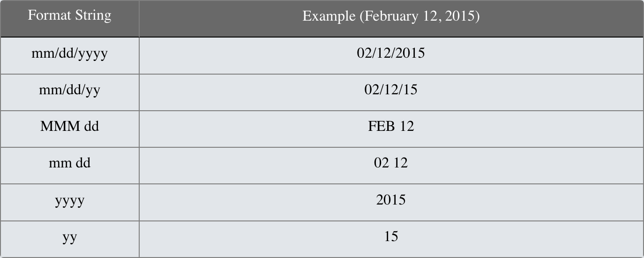The width and height of the screenshot is (644, 258).
Task: Click the 'mm dd' format string cell
Action: [69, 163]
